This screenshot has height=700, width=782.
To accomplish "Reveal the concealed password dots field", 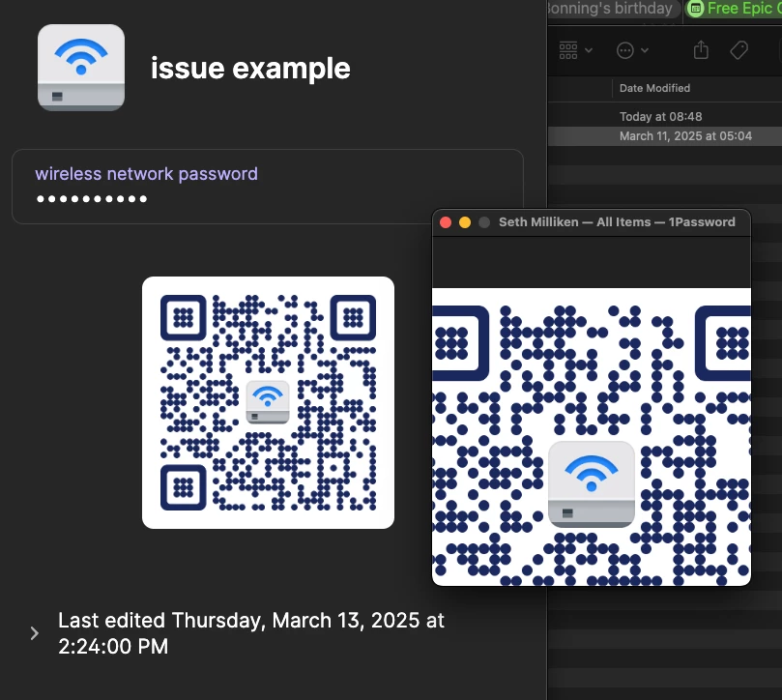I will (x=92, y=199).
